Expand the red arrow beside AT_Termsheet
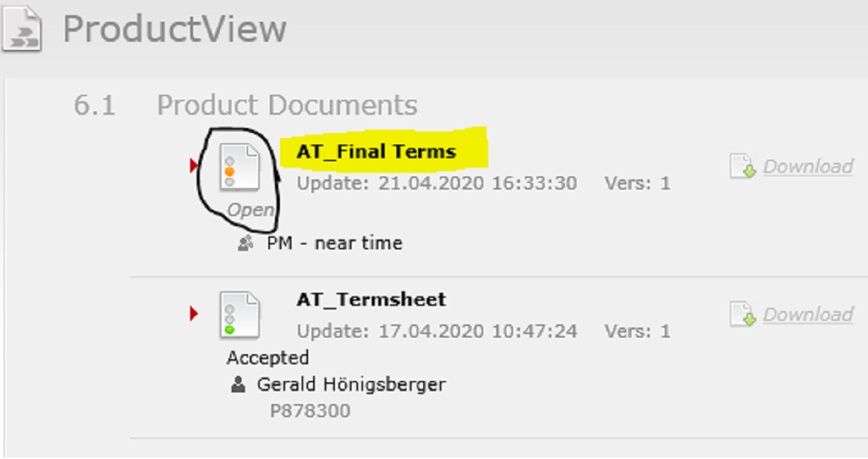The width and height of the screenshot is (868, 459). click(x=192, y=313)
